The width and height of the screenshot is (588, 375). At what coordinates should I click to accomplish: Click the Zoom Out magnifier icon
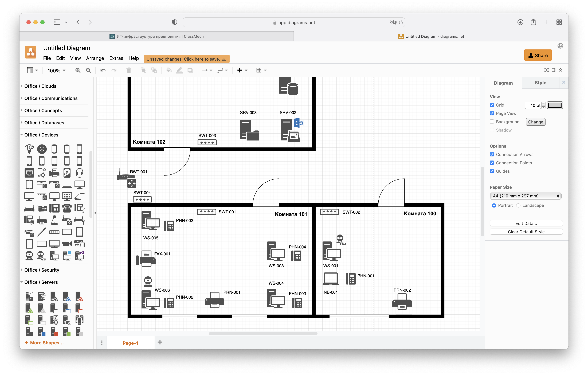88,70
